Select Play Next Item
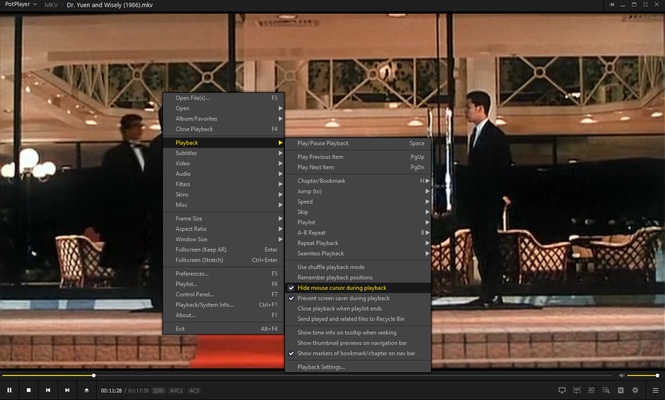Viewport: 665px width, 400px height. tap(358, 167)
